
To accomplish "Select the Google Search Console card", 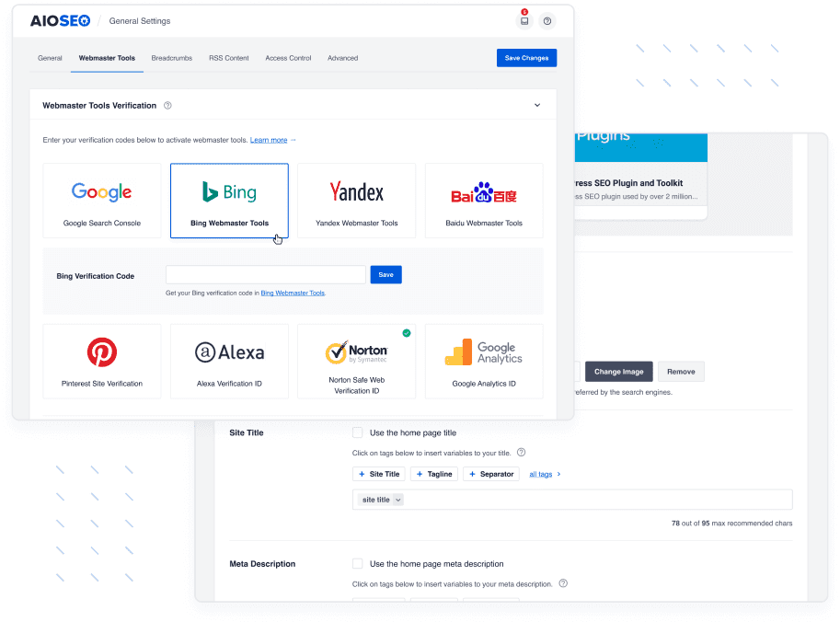I will point(102,201).
